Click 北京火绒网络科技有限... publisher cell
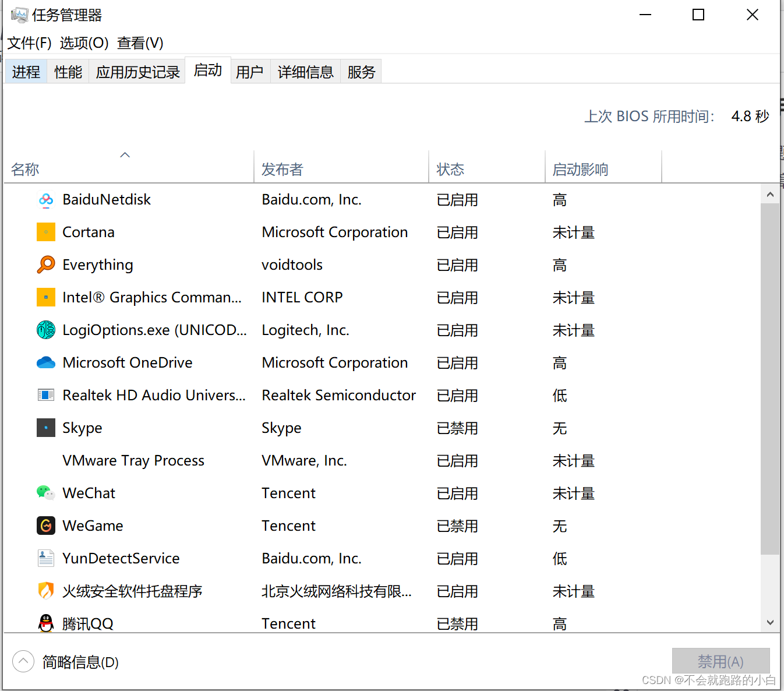784x691 pixels. 337,591
